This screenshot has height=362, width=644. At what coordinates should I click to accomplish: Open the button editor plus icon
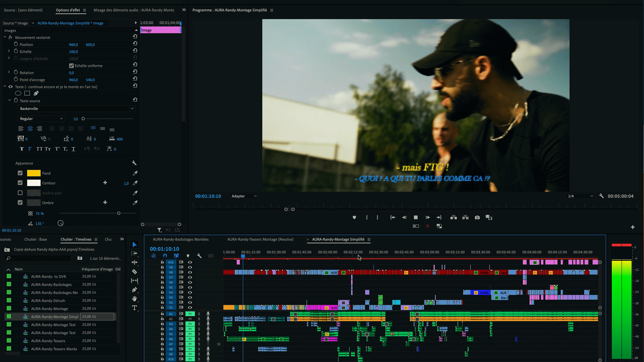click(633, 227)
